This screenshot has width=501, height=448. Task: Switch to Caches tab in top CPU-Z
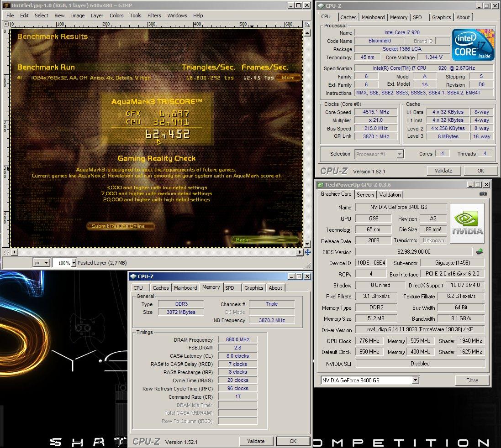348,17
